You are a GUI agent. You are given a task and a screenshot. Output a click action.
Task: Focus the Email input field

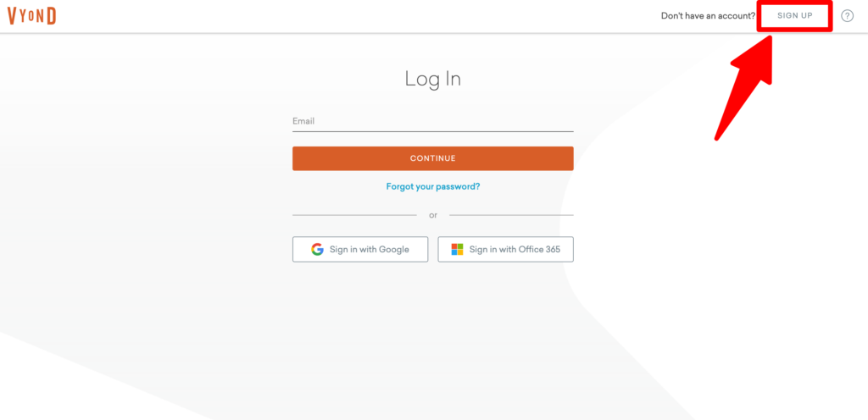pyautogui.click(x=433, y=122)
